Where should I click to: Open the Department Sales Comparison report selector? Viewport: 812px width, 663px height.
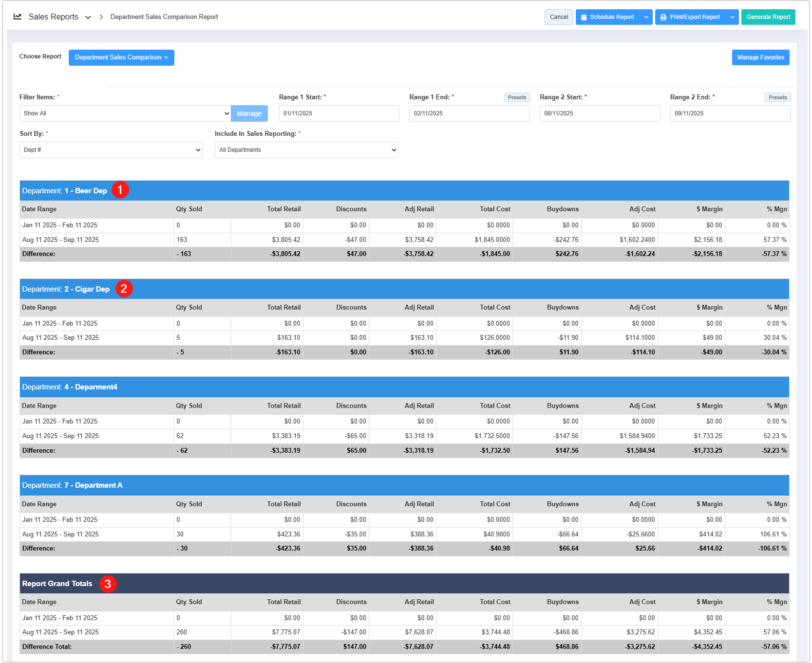coord(121,57)
